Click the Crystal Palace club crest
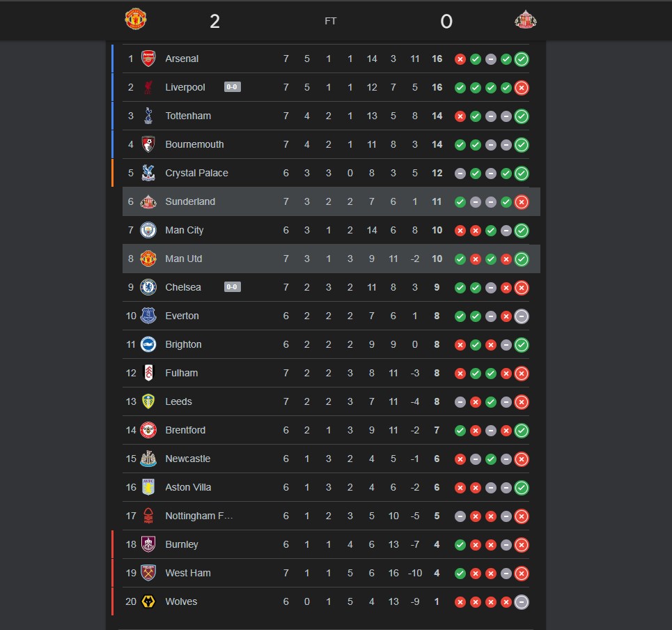 point(148,173)
